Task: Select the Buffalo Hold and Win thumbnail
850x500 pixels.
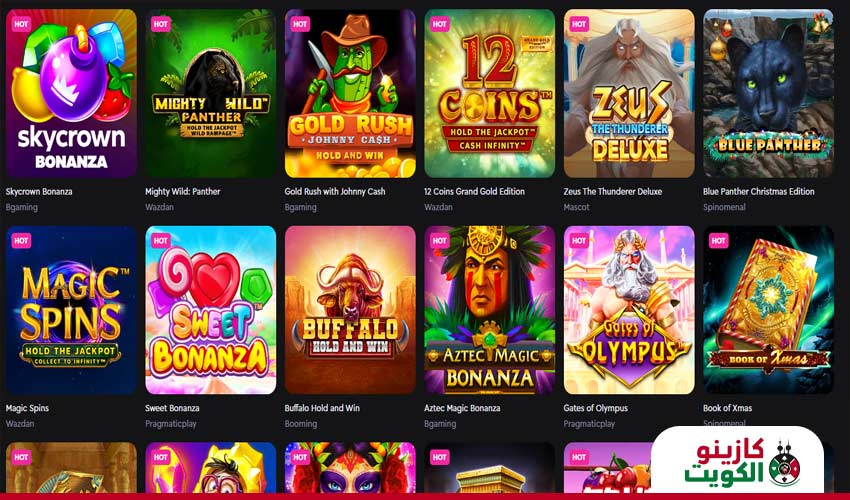Action: [x=350, y=310]
